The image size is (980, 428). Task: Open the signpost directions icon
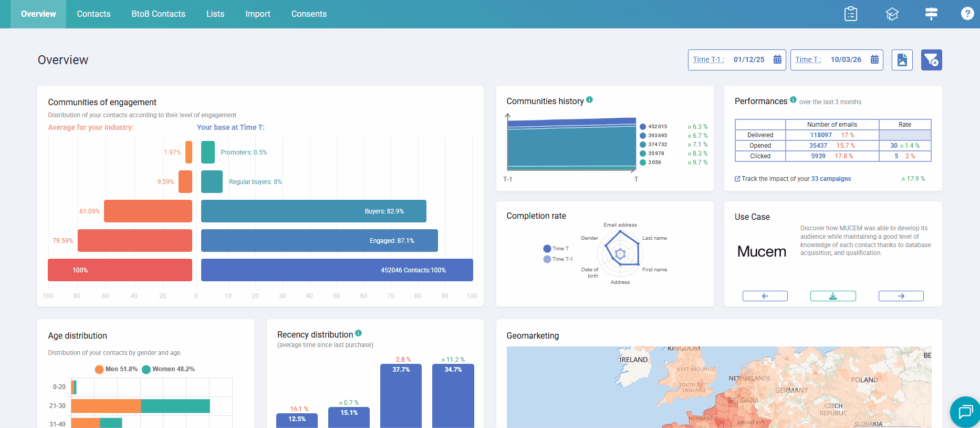(x=931, y=14)
